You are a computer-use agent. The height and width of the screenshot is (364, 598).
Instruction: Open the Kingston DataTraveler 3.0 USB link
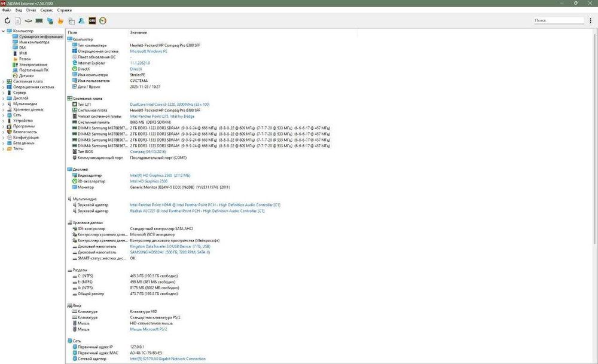pos(170,247)
